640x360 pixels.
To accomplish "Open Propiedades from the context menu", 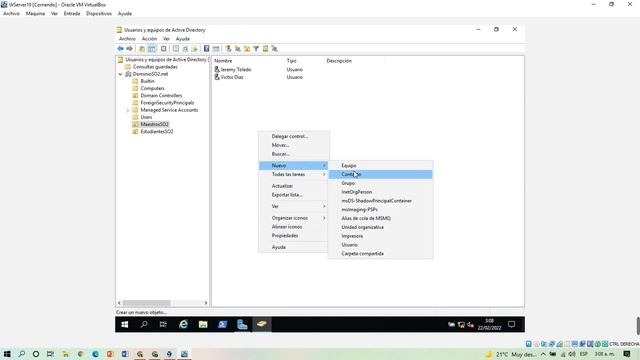I will [x=293, y=236].
